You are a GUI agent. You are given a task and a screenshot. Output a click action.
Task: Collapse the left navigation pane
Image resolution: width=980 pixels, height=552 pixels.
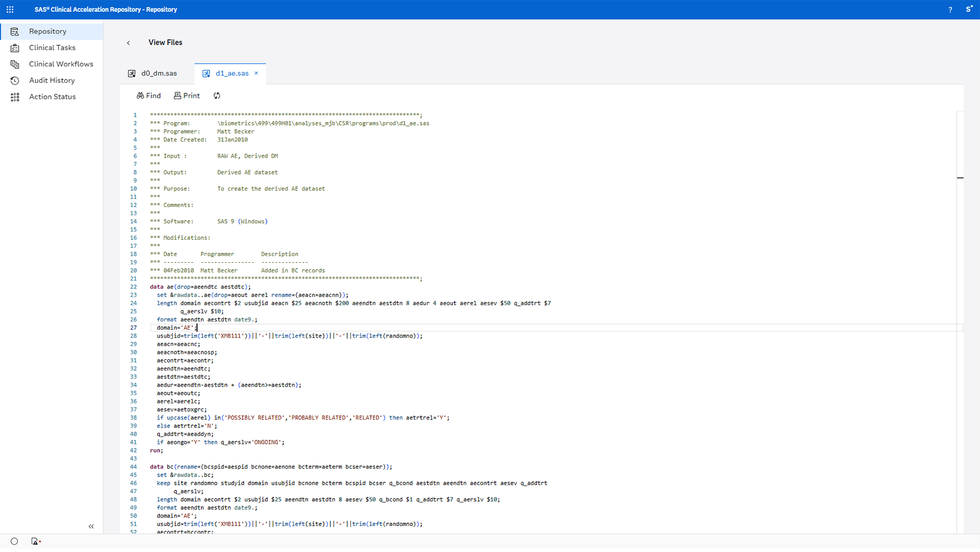(x=91, y=526)
